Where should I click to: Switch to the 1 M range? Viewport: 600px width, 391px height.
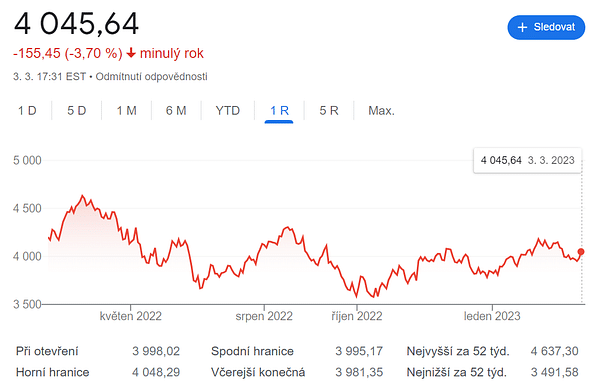click(x=126, y=111)
